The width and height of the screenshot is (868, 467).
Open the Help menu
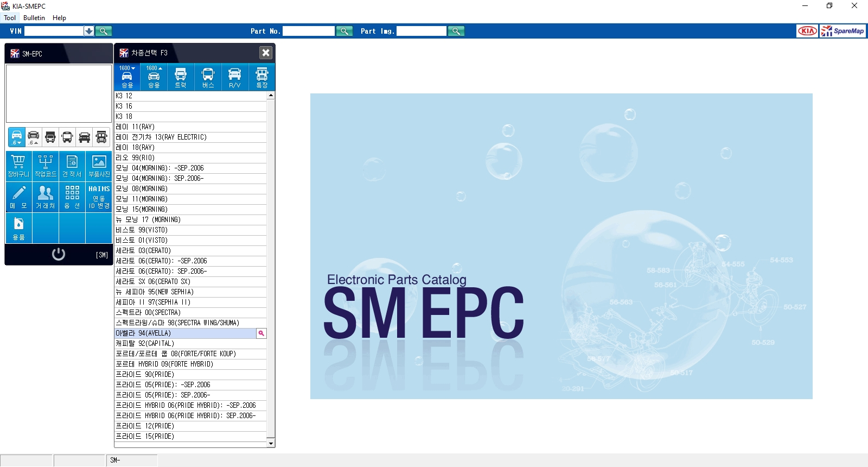(x=59, y=18)
